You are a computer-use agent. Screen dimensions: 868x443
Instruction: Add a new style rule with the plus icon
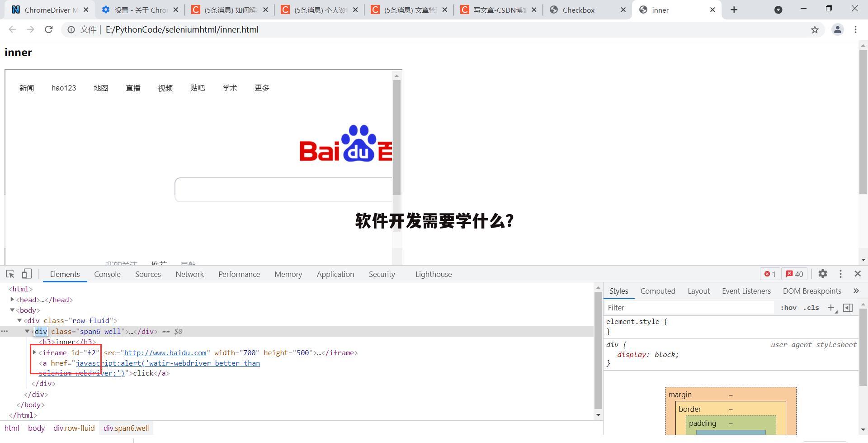[x=831, y=308]
